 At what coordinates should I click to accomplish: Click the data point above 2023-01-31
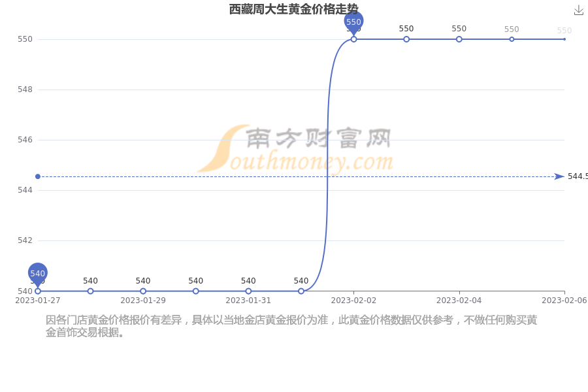[248, 291]
